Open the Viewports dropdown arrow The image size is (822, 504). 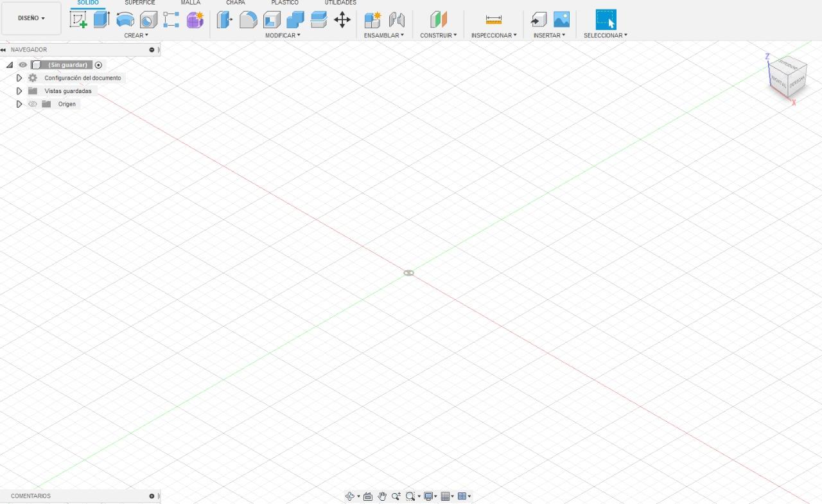469,497
